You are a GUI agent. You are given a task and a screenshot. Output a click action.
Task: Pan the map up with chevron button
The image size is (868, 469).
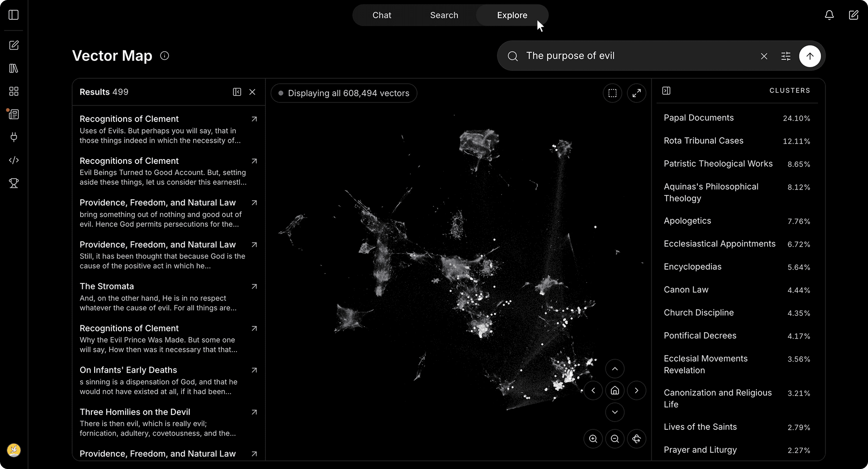(x=615, y=369)
